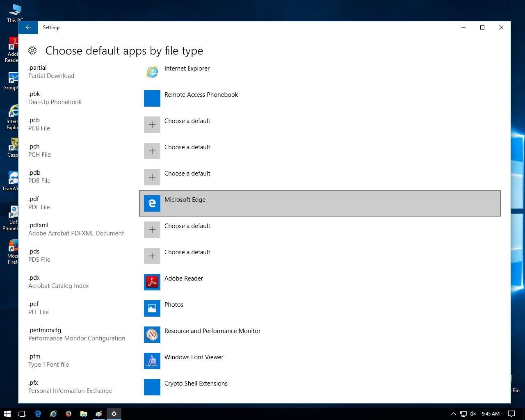Click the .pdf PDF File entry
525x420 pixels.
(39, 203)
